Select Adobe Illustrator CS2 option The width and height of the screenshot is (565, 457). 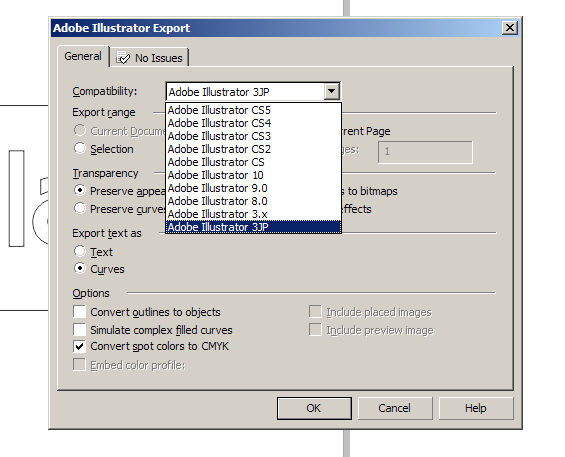[x=253, y=149]
